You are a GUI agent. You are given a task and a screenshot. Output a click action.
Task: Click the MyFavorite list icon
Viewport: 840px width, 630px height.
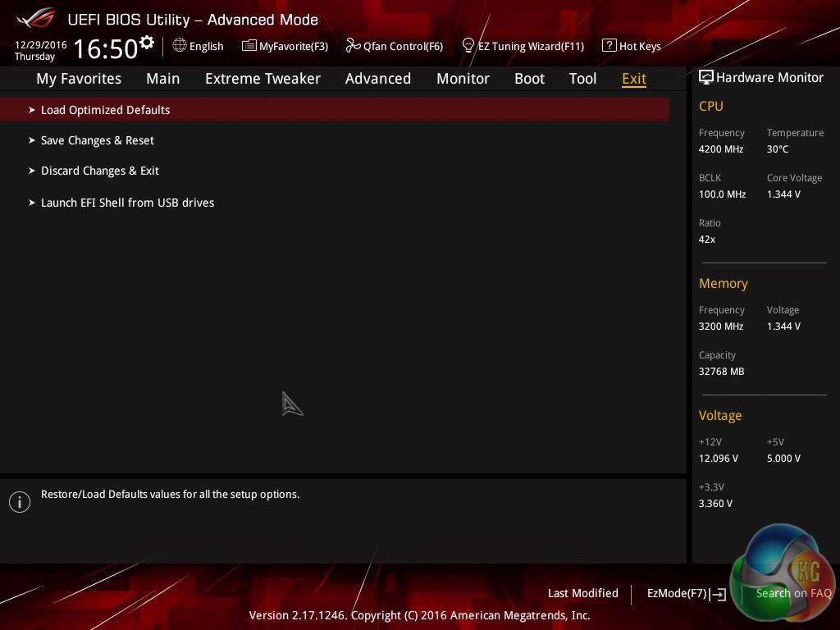[249, 46]
